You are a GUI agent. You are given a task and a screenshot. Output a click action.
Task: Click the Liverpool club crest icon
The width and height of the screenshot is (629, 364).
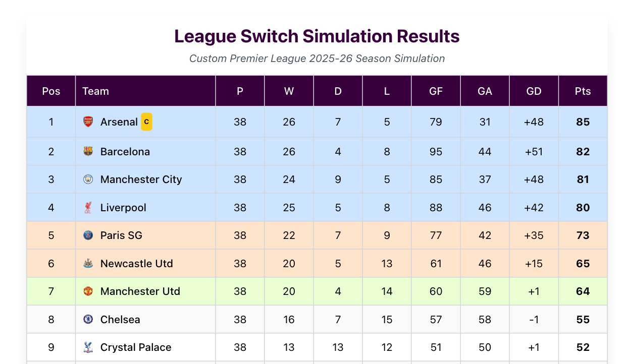(x=88, y=207)
